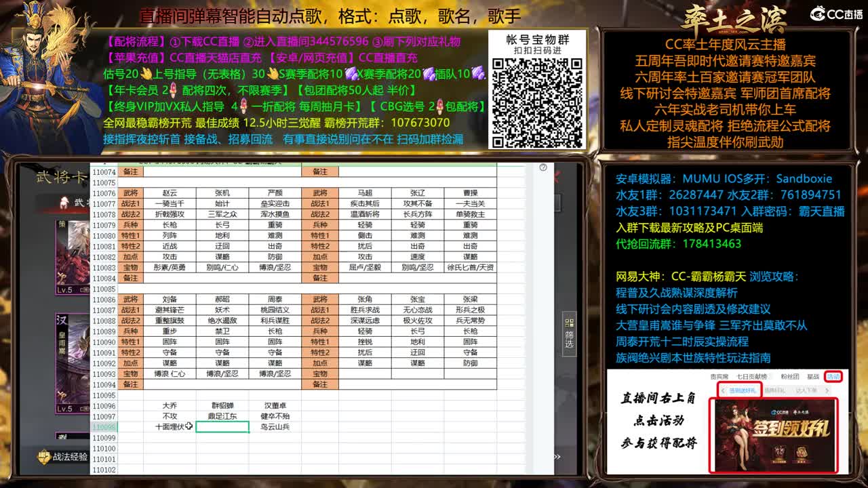Click the 严颜 cell
This screenshot has width=868, height=488.
point(275,193)
